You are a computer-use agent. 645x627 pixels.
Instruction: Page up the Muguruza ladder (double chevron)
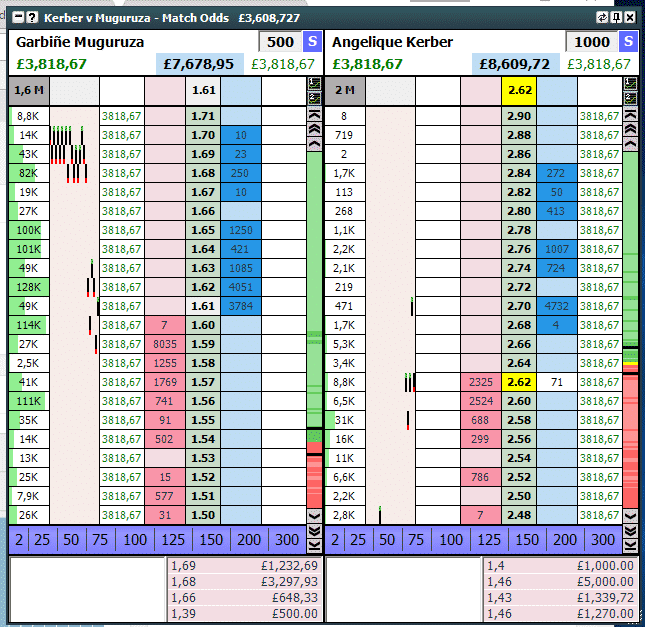tap(314, 129)
